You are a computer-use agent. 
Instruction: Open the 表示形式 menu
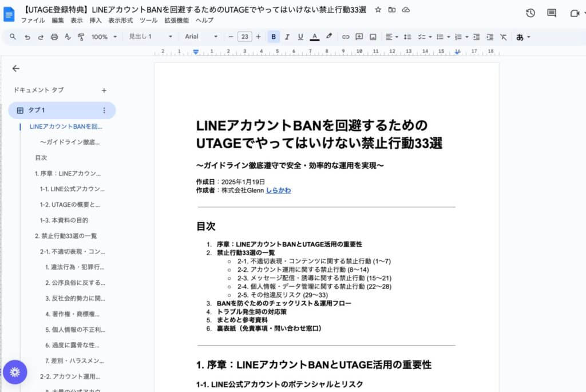click(x=120, y=20)
